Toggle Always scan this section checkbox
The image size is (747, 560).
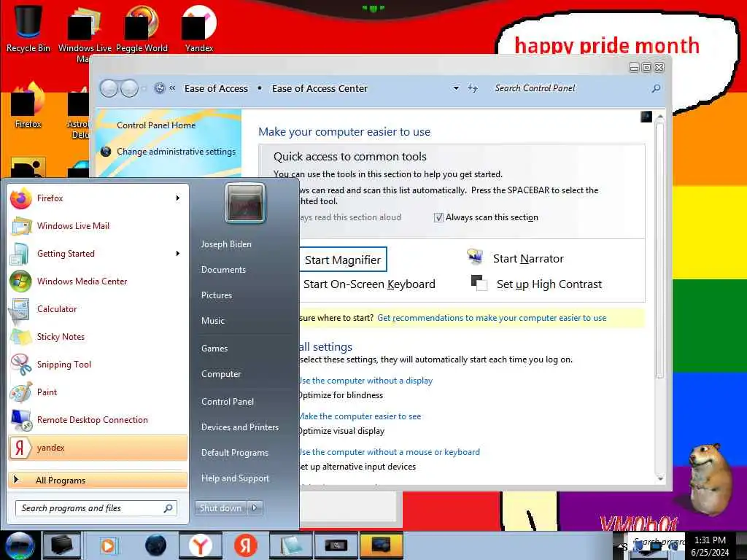pyautogui.click(x=438, y=217)
